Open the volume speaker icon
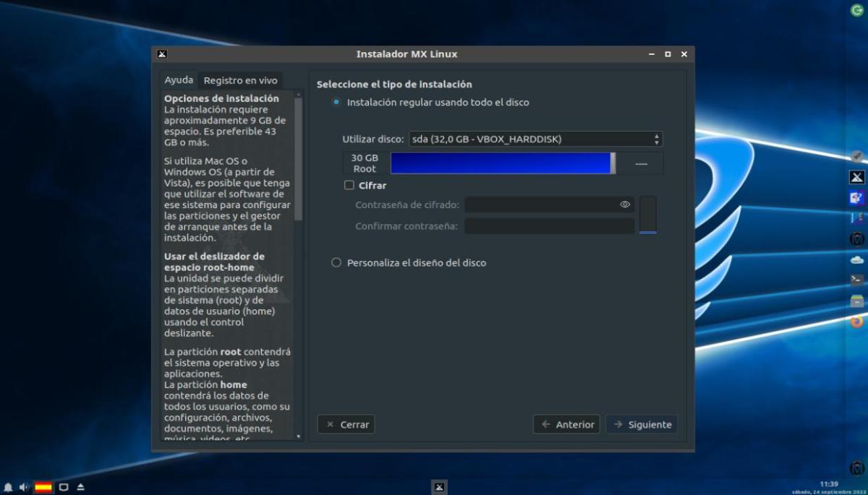Screen dimensions: 868x495 [24, 487]
